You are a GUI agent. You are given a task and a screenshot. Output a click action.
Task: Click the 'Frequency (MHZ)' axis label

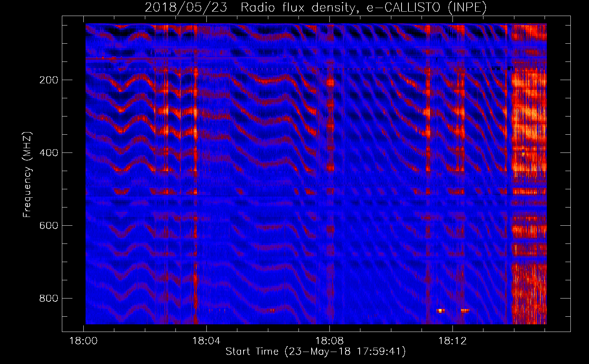pos(27,174)
